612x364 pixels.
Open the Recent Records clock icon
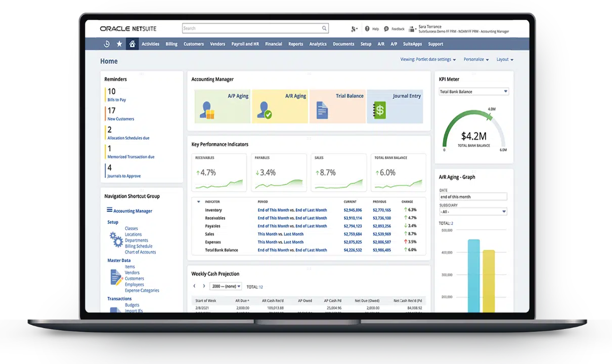107,44
